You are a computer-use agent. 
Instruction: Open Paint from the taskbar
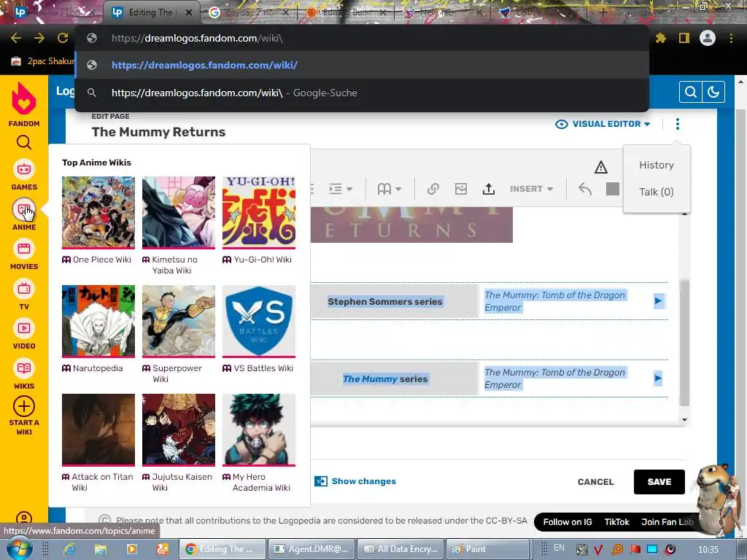coord(488,549)
